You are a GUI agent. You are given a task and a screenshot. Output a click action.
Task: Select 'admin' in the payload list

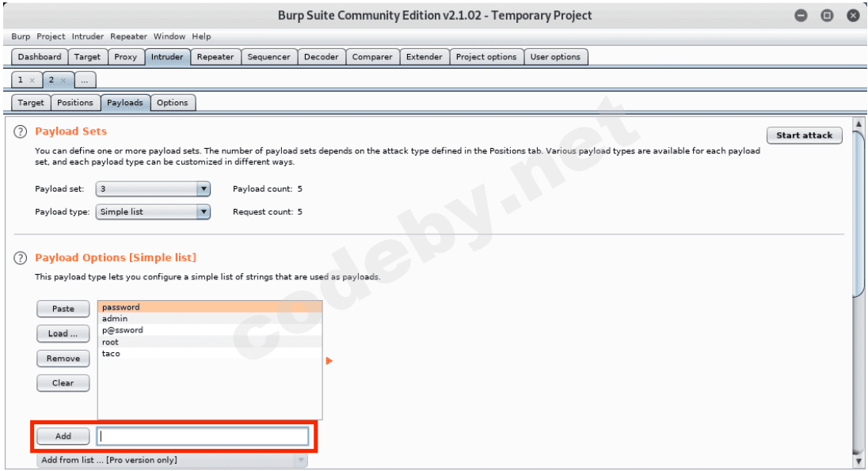tap(210, 319)
